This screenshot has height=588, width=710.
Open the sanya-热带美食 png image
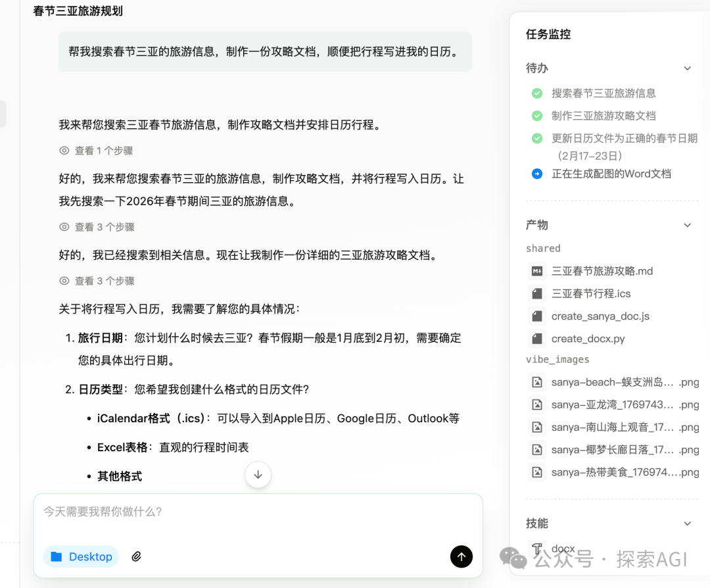[613, 472]
